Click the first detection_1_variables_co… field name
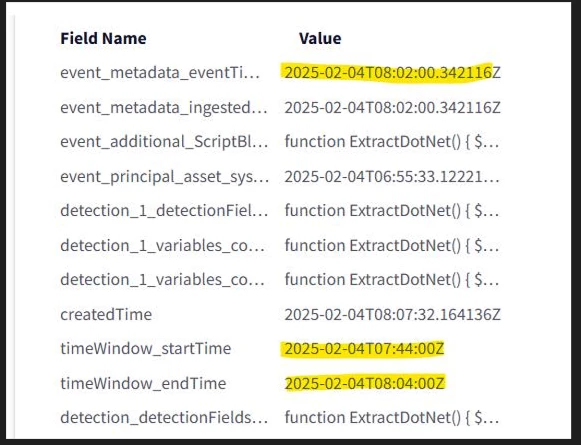Viewport: 581px width, 445px height. [x=162, y=246]
